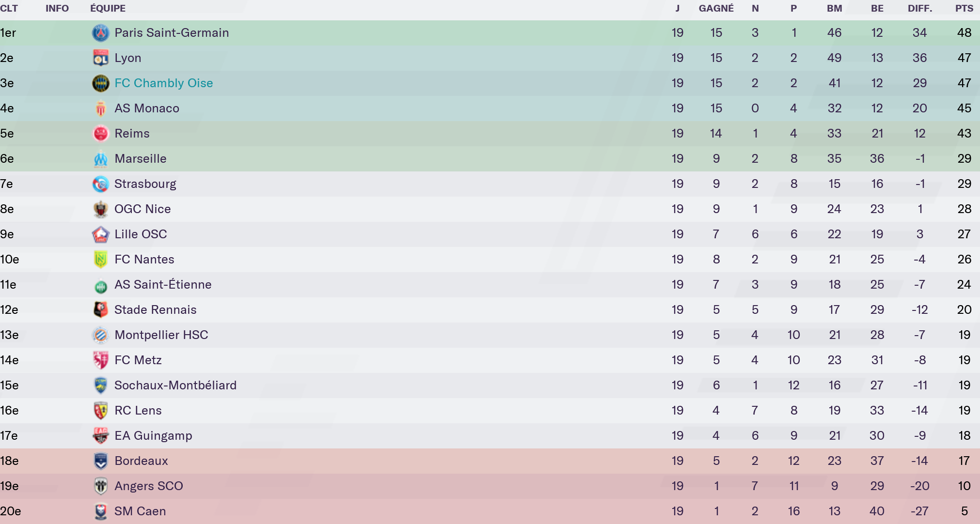Screen dimensions: 980x524
Task: Click the Marseille club logo
Action: point(100,159)
